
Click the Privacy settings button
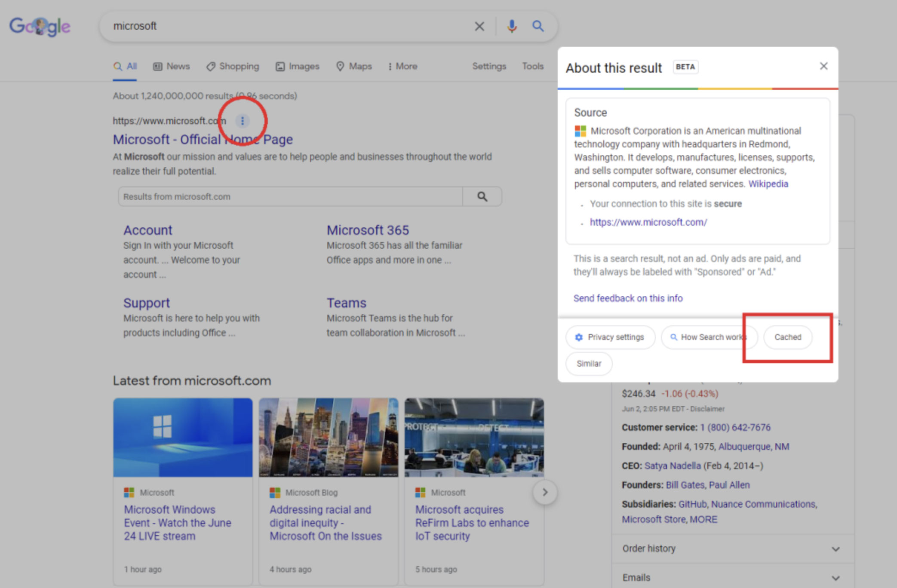click(x=610, y=337)
